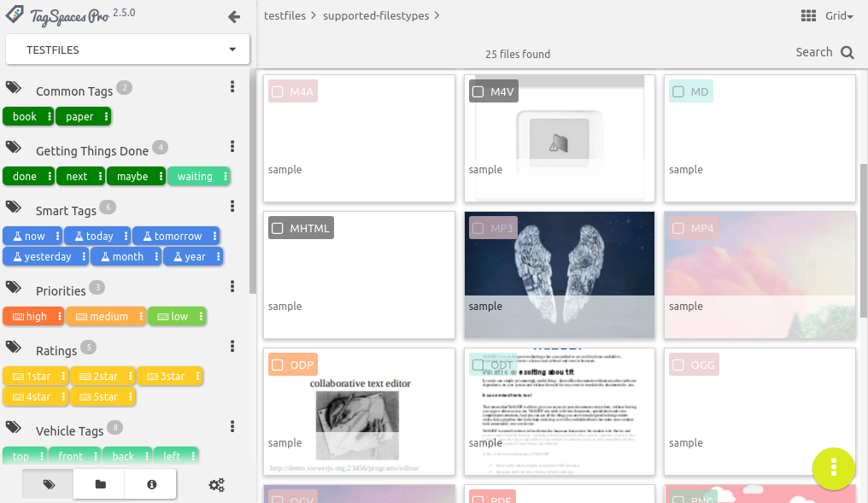The image size is (868, 503).
Task: Click the file list vertical scrollbar
Action: coord(863,241)
